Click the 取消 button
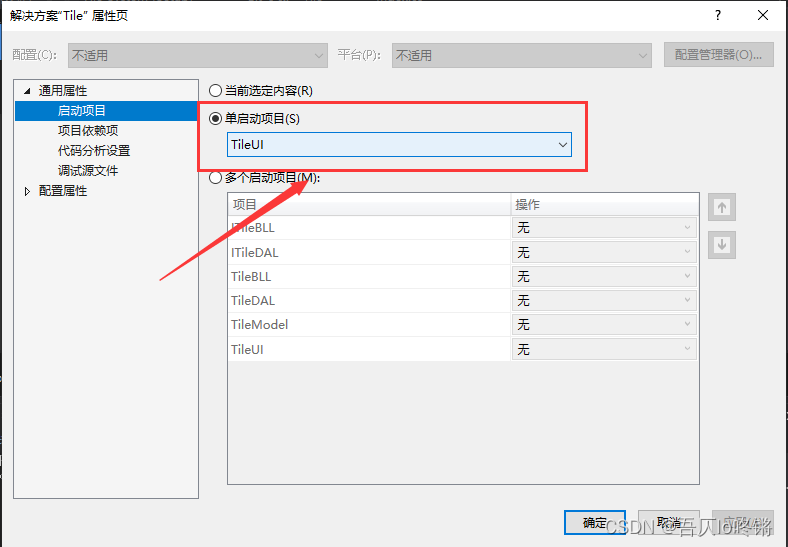Image resolution: width=788 pixels, height=547 pixels. [x=669, y=522]
